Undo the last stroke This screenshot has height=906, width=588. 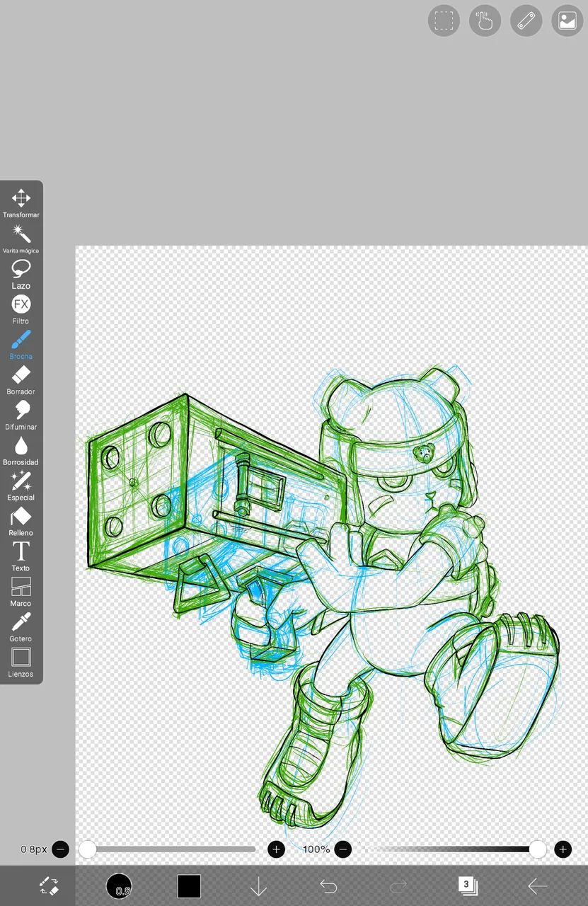328,885
